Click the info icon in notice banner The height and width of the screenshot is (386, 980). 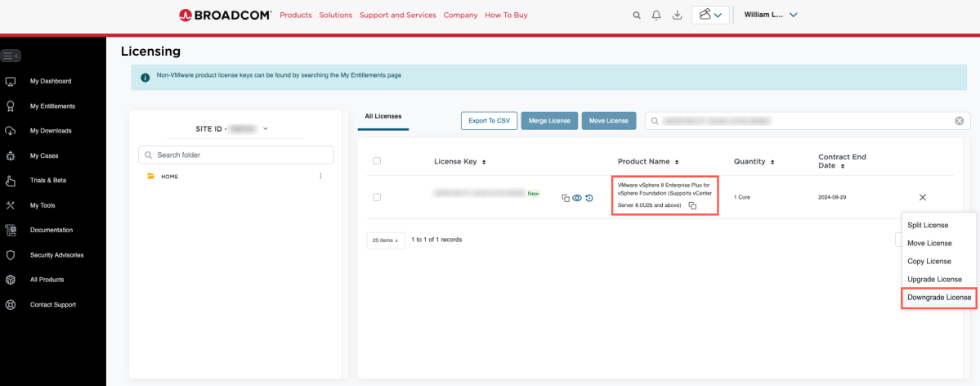click(x=145, y=78)
